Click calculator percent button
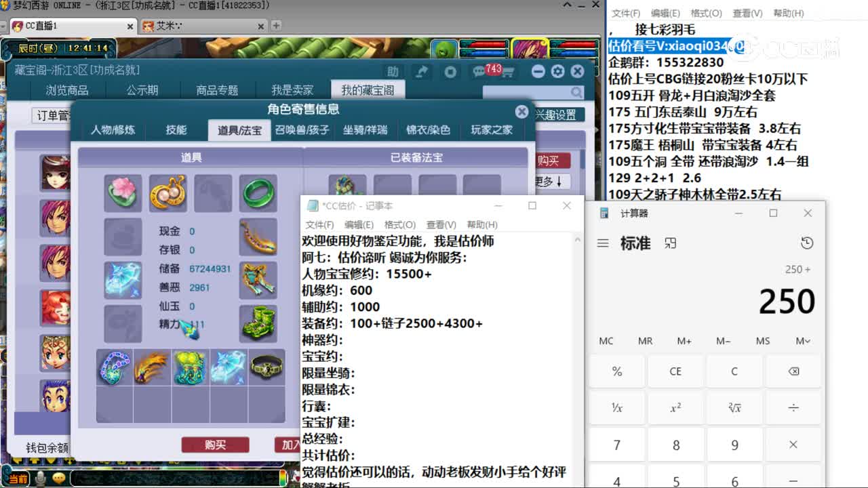The height and width of the screenshot is (488, 868). pyautogui.click(x=616, y=371)
